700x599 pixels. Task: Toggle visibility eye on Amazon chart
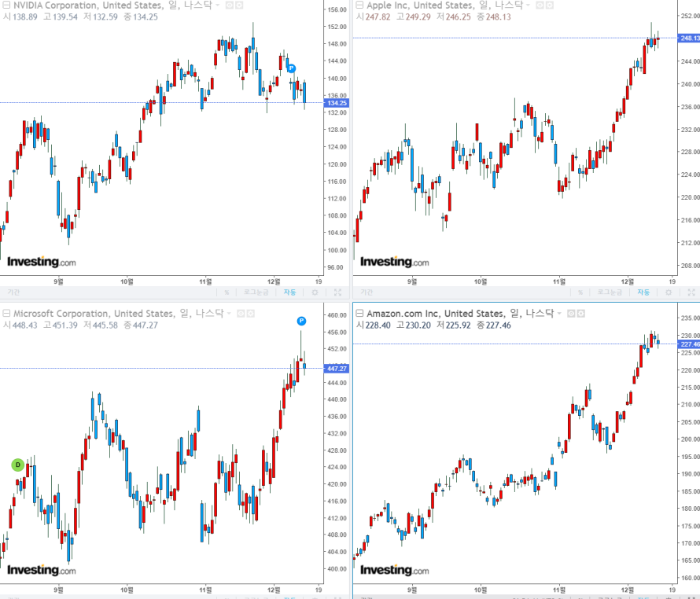571,314
